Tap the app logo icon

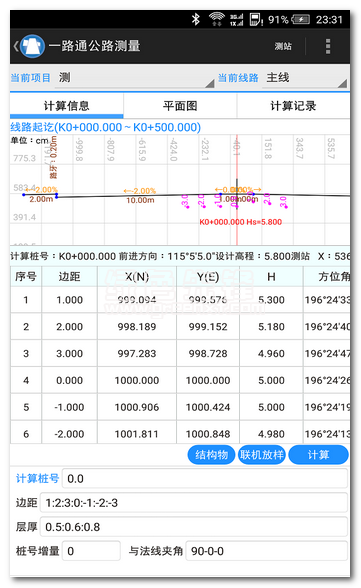click(x=33, y=46)
